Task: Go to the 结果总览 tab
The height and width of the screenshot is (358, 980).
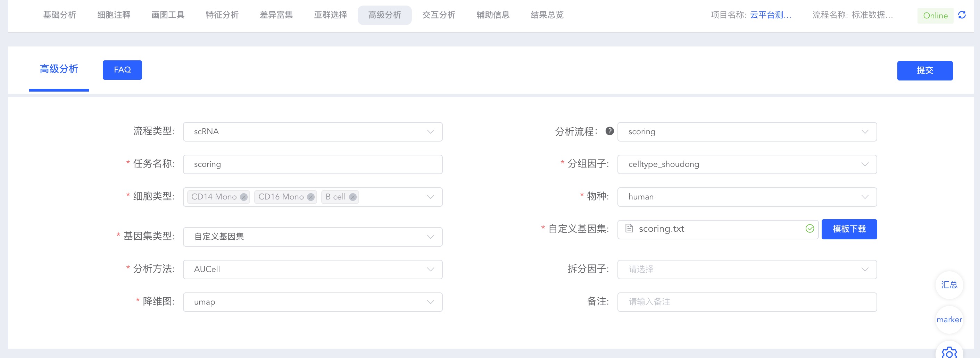Action: (547, 15)
